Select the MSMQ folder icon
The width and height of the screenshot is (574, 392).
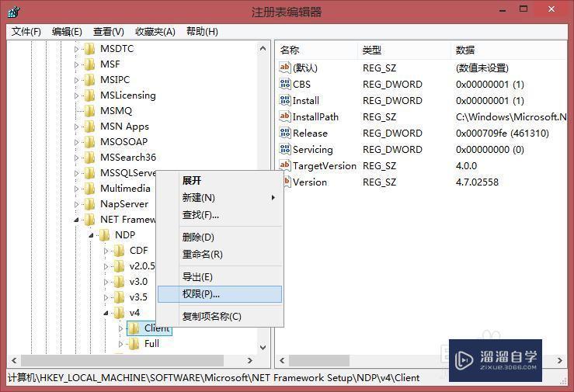[89, 111]
